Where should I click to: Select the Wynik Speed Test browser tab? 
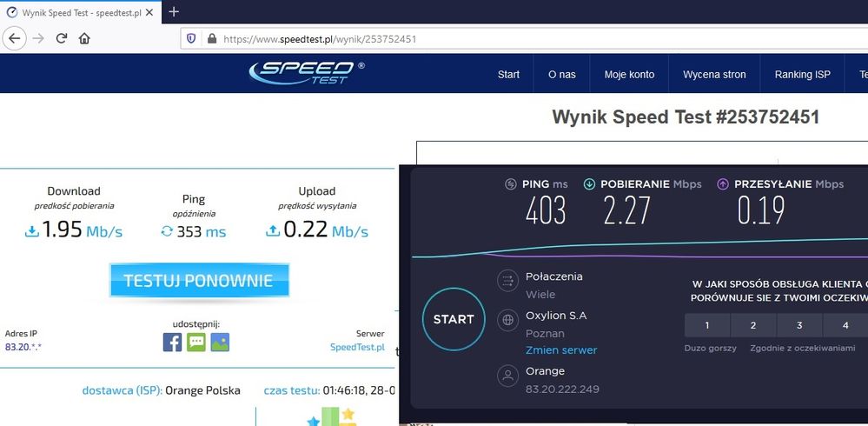pyautogui.click(x=80, y=12)
